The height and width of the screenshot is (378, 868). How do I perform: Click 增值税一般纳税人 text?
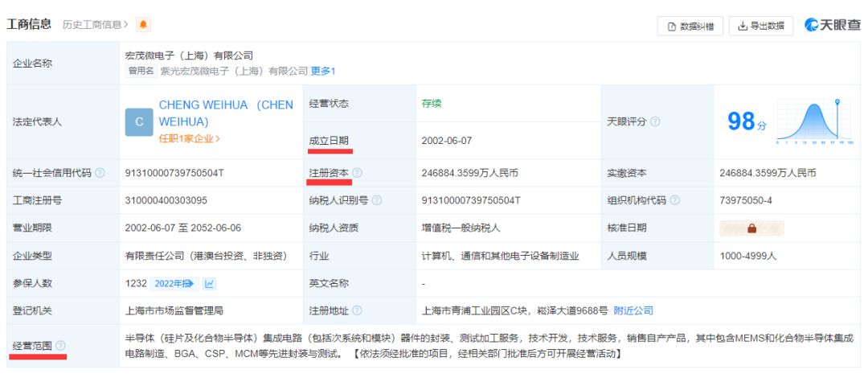pos(461,228)
